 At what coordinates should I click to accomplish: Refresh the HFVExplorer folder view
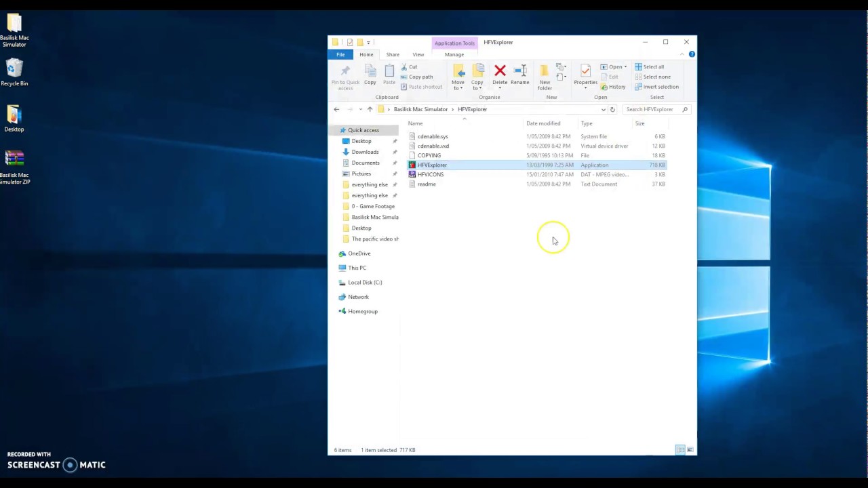[612, 109]
